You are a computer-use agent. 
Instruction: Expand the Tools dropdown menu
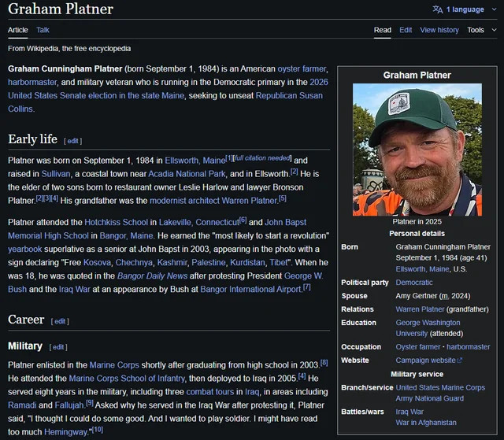coord(480,30)
